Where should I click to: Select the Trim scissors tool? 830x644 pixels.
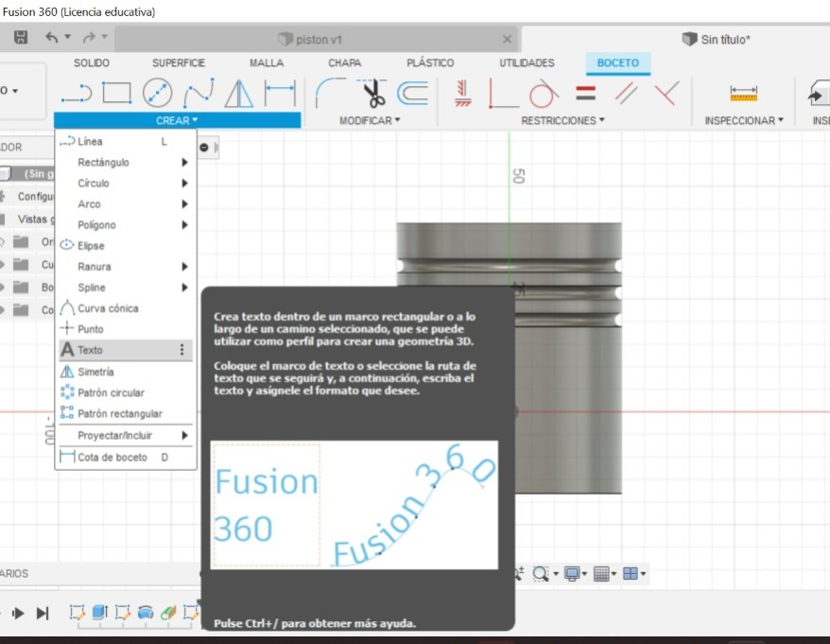(x=373, y=94)
